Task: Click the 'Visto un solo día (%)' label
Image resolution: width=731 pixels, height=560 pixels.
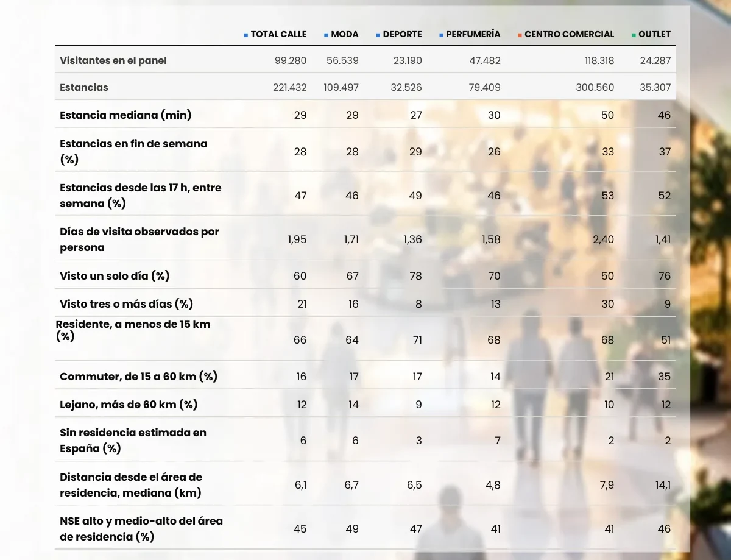Action: click(115, 275)
